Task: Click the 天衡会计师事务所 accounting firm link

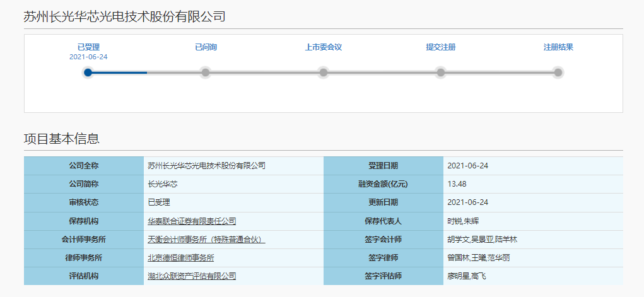Action: tap(206, 240)
